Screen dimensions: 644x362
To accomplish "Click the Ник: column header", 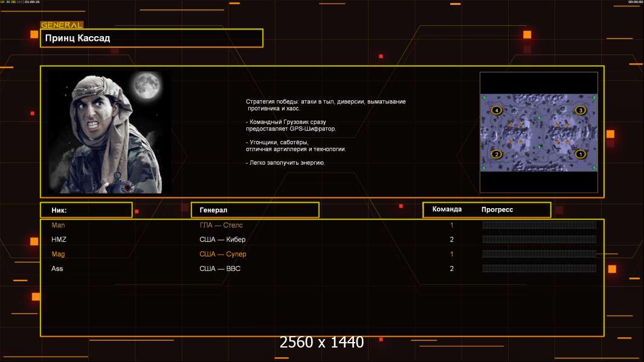I will (x=86, y=210).
